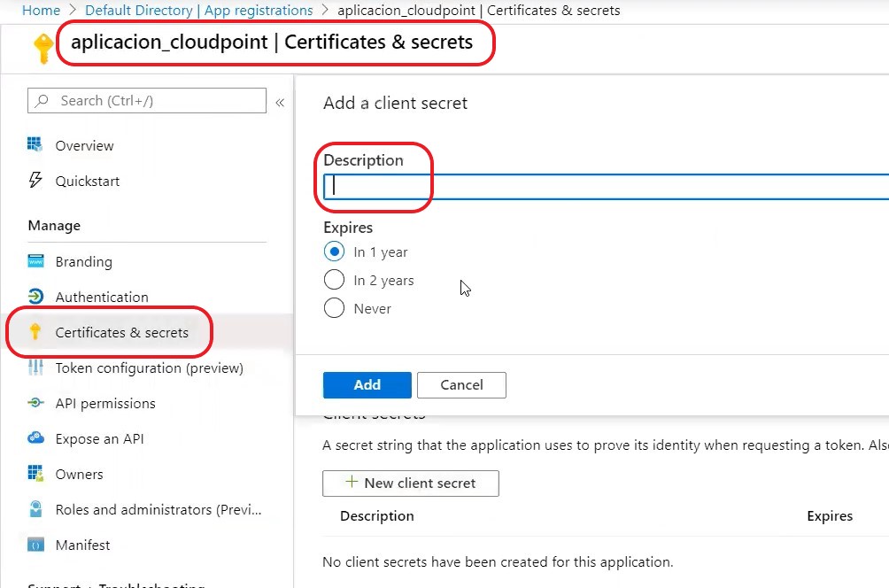Click the Manifest icon
The height and width of the screenshot is (588, 889).
click(x=35, y=545)
